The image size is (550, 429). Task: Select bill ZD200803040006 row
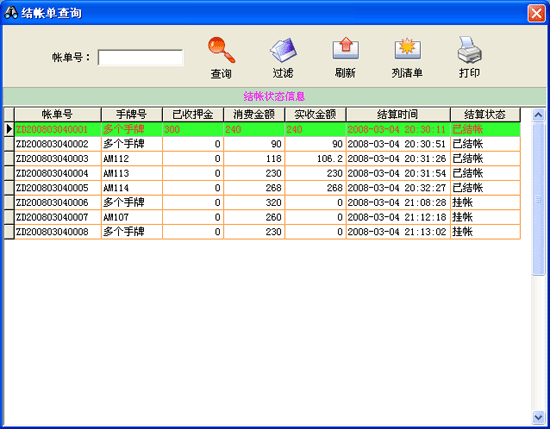point(267,202)
